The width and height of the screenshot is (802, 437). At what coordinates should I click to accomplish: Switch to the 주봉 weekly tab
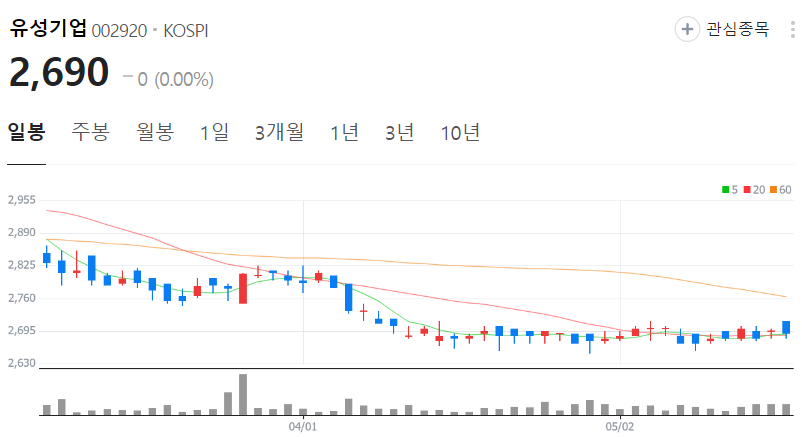coord(91,132)
